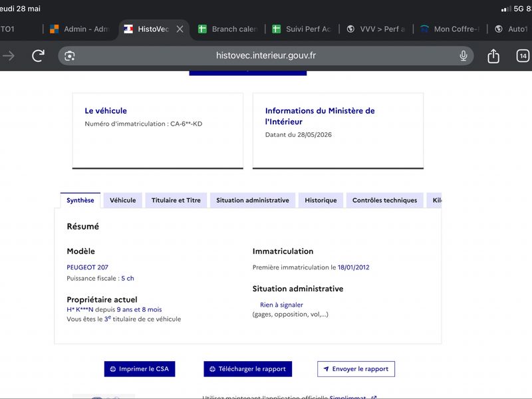Click the Datant du 28/05/2026 text

coord(299,135)
